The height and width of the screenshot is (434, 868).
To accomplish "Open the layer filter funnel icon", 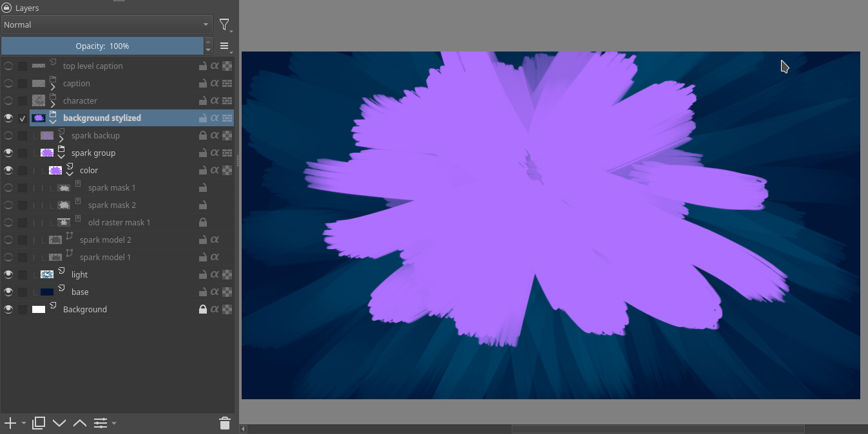I will [224, 24].
